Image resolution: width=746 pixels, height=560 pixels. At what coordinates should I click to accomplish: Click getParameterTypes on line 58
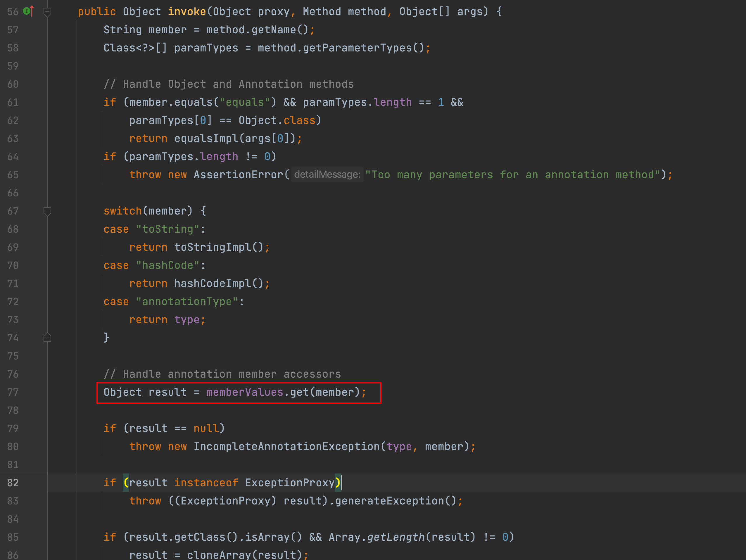coord(358,48)
